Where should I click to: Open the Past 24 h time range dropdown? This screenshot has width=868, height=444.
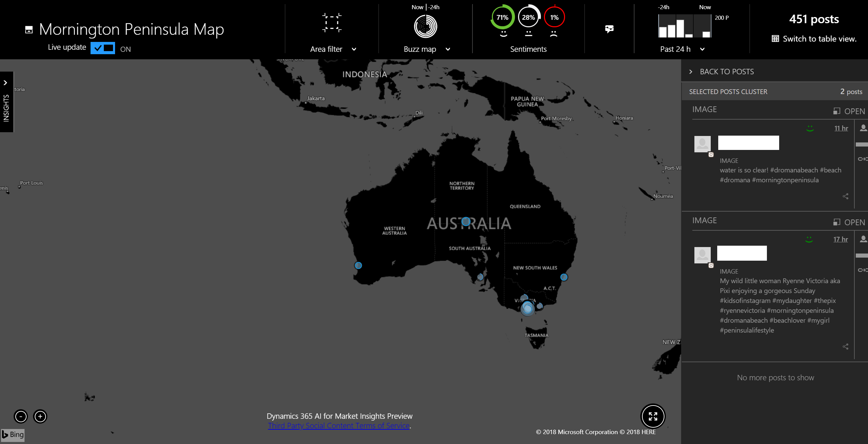[702, 49]
